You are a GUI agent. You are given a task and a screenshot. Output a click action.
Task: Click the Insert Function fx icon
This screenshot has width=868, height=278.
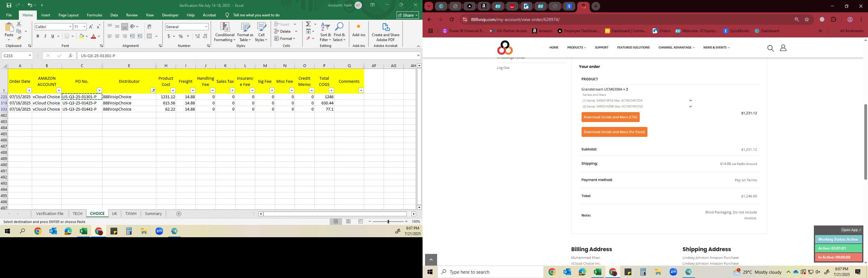click(71, 56)
